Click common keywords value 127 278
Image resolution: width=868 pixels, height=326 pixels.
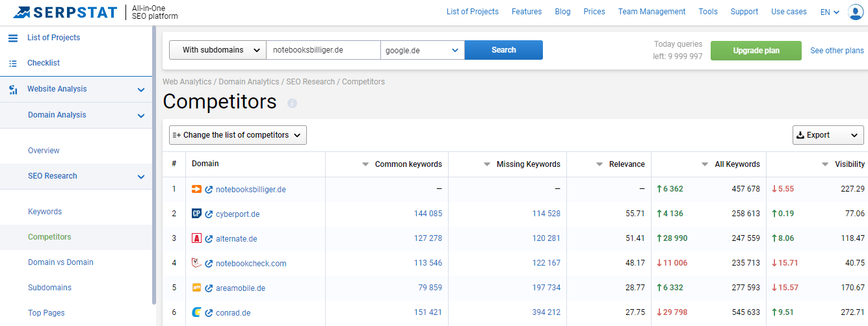coord(428,238)
